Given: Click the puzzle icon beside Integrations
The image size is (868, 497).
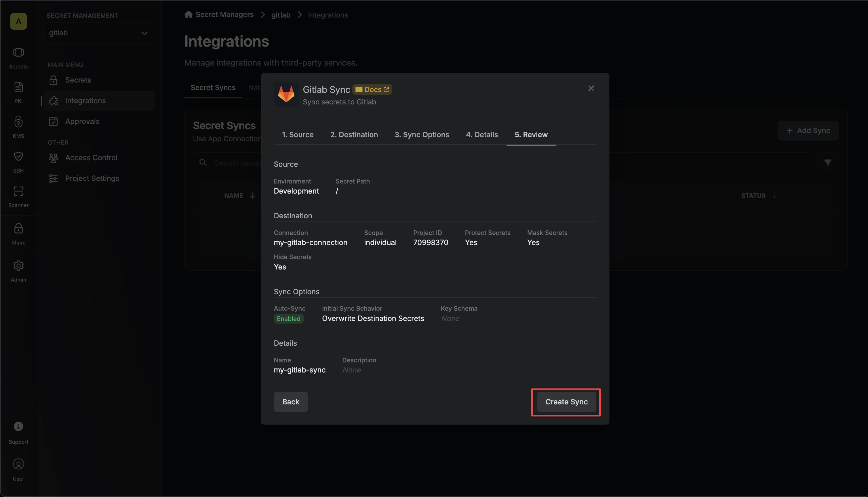Looking at the screenshot, I should coord(53,101).
